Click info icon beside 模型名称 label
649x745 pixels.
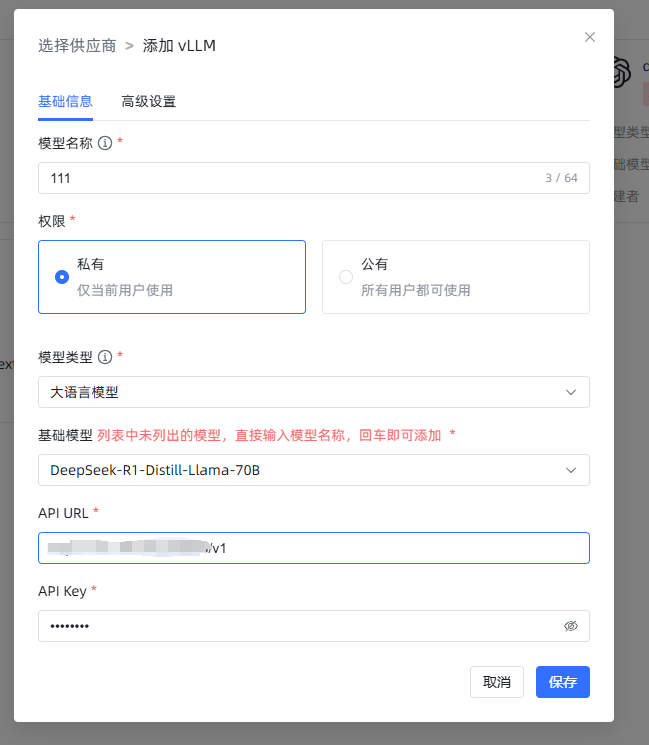[105, 143]
